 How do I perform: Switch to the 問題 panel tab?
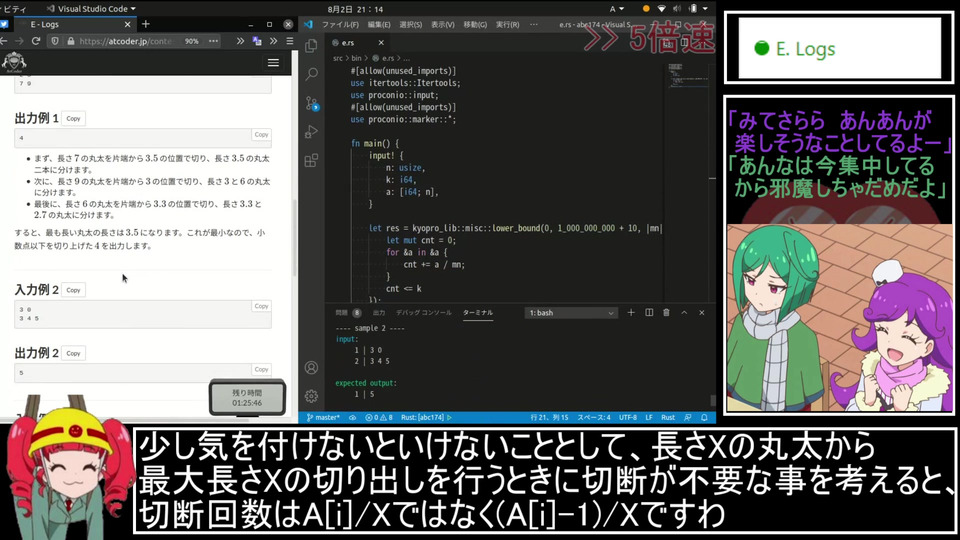point(348,312)
